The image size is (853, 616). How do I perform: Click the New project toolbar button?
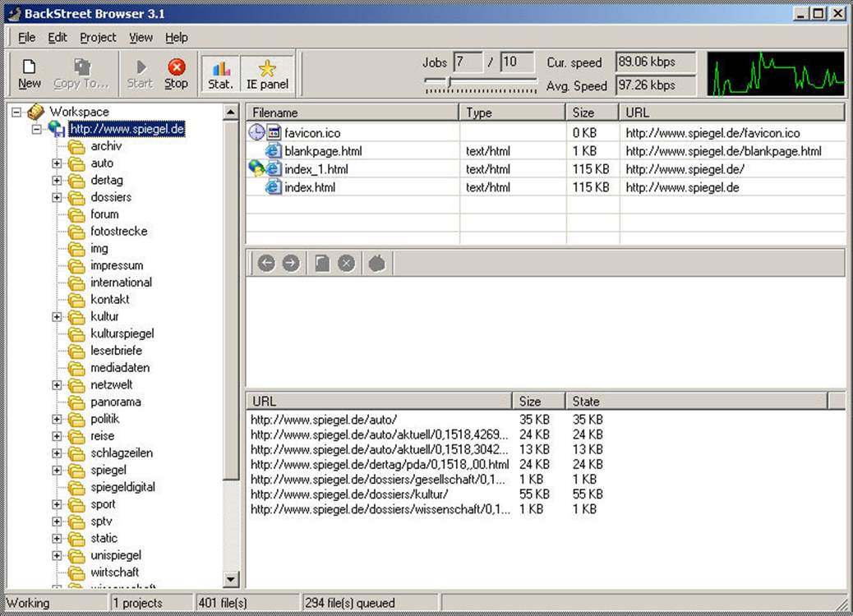point(30,75)
